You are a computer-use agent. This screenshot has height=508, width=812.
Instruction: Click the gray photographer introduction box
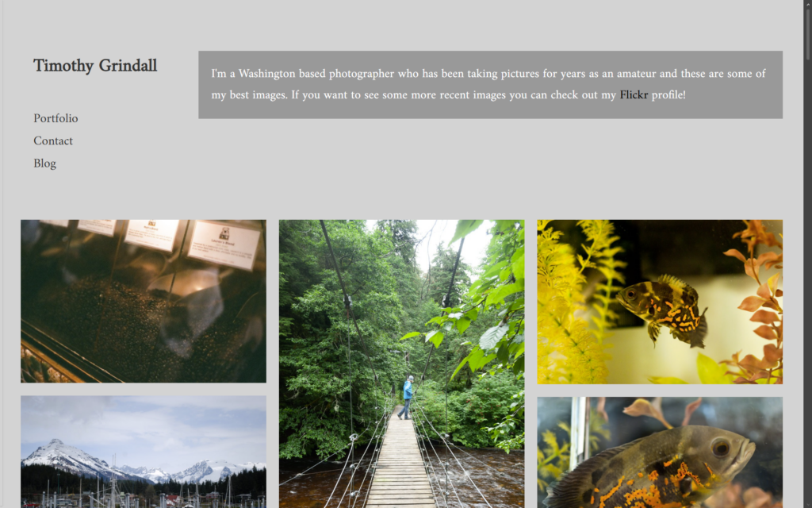490,84
